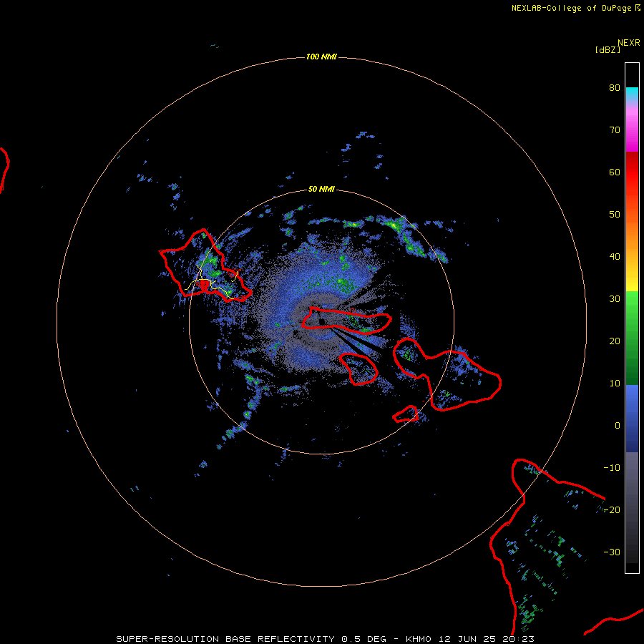Select the -30 value on the dBZ scale
Image resolution: width=644 pixels, height=644 pixels.
(612, 552)
